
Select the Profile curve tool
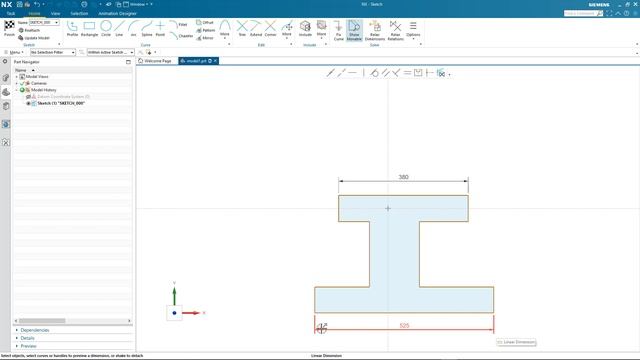[72, 29]
